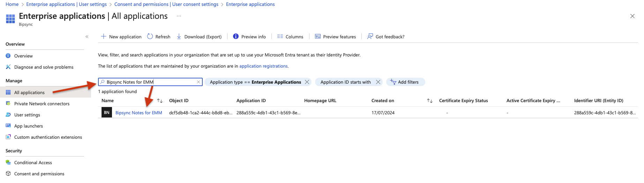The image size is (644, 183).
Task: Click Preview features button label
Action: [x=339, y=37]
